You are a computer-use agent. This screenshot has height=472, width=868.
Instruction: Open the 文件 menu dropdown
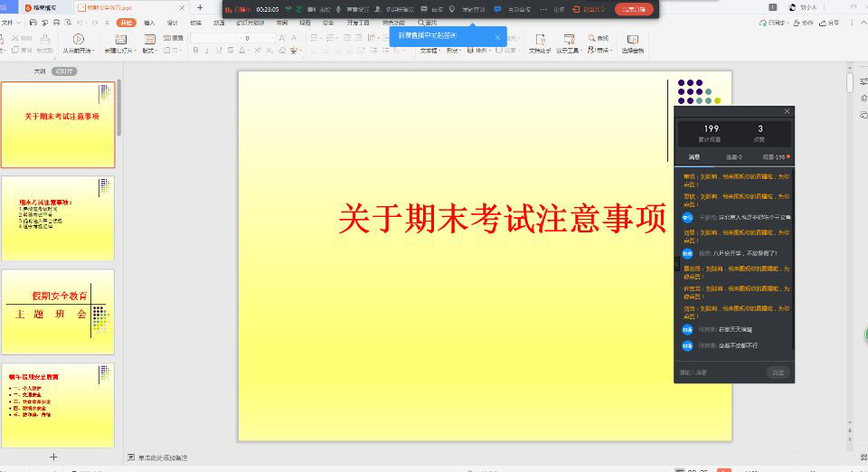coord(7,22)
